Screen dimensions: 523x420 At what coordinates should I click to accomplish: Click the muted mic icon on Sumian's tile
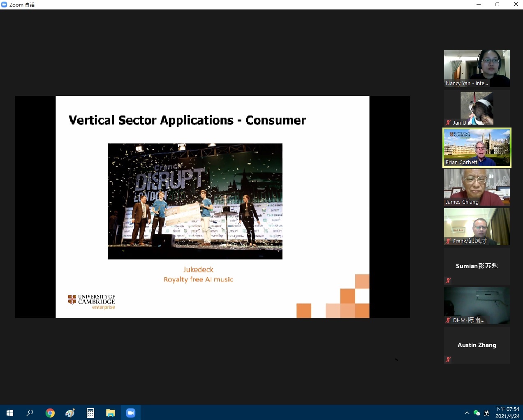[448, 281]
